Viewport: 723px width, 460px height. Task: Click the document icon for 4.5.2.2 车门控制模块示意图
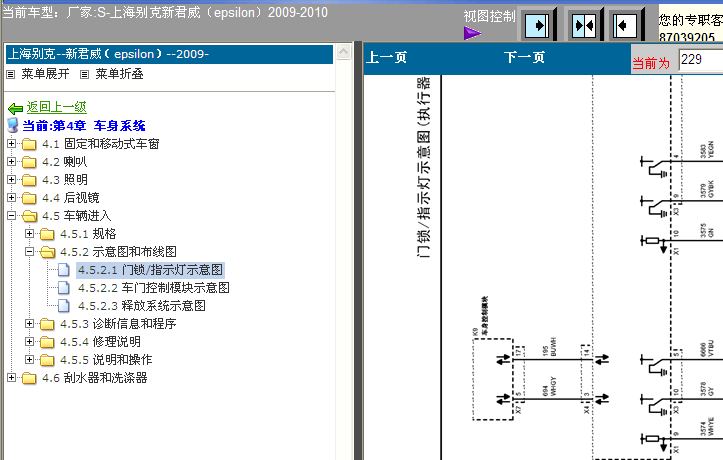(x=64, y=288)
